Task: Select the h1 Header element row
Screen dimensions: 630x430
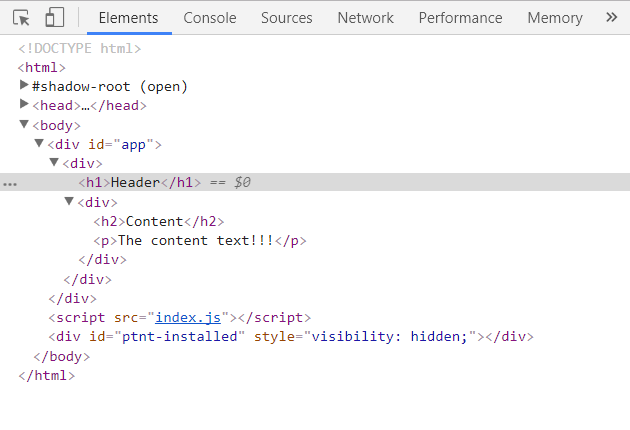Action: (315, 182)
